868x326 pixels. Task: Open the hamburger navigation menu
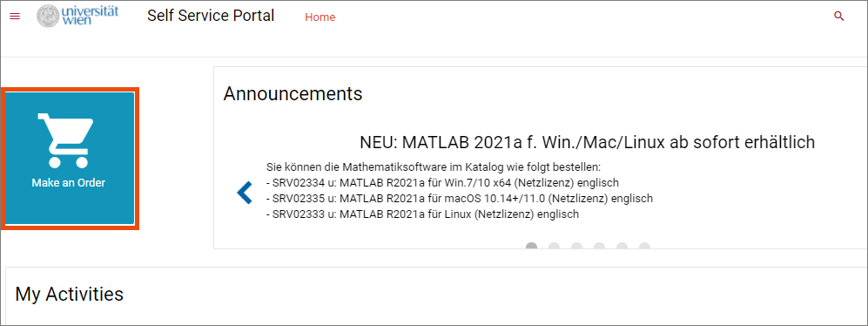coord(15,17)
